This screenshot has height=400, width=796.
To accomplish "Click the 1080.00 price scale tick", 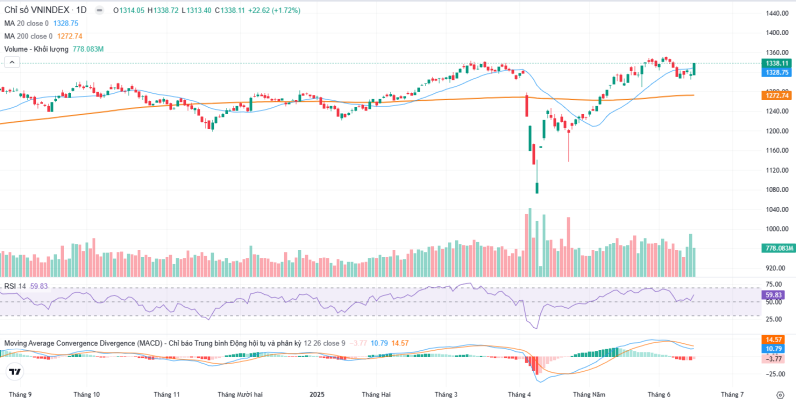I will (777, 190).
